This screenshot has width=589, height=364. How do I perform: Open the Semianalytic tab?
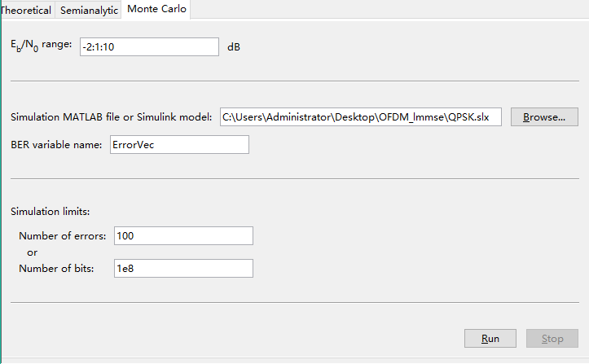(89, 10)
